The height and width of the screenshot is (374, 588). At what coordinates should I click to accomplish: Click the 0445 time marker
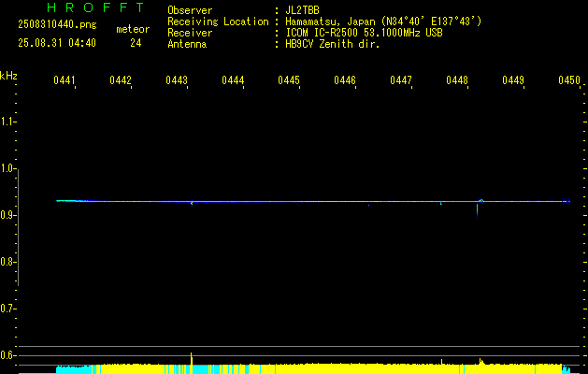(x=289, y=80)
